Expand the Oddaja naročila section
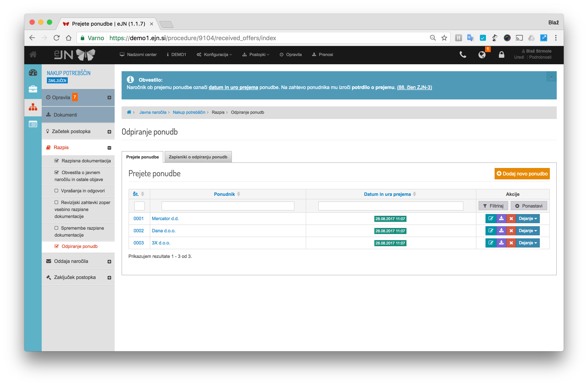588x386 pixels. coord(109,262)
